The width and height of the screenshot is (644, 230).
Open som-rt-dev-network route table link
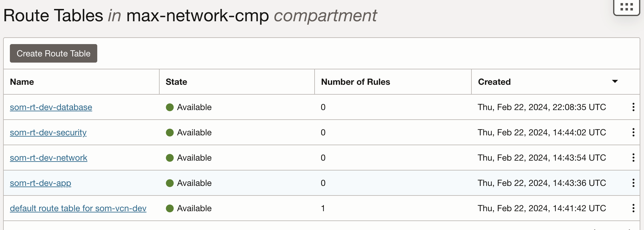(48, 158)
